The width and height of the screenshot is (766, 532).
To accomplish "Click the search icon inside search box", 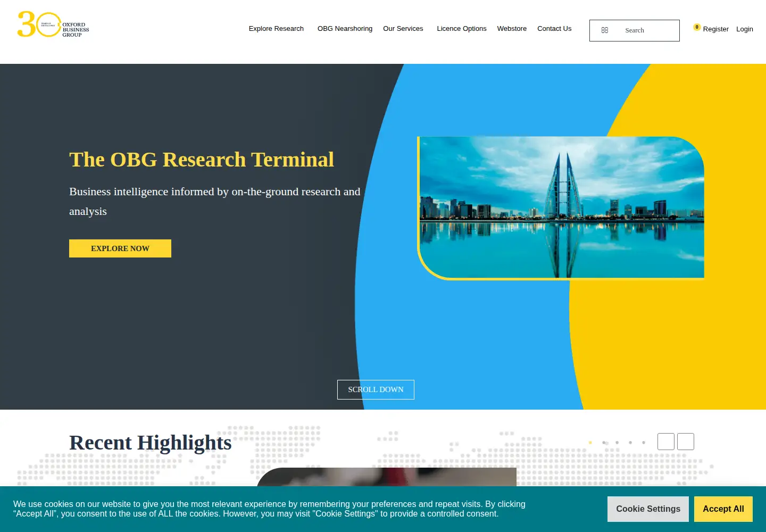I will 605,30.
